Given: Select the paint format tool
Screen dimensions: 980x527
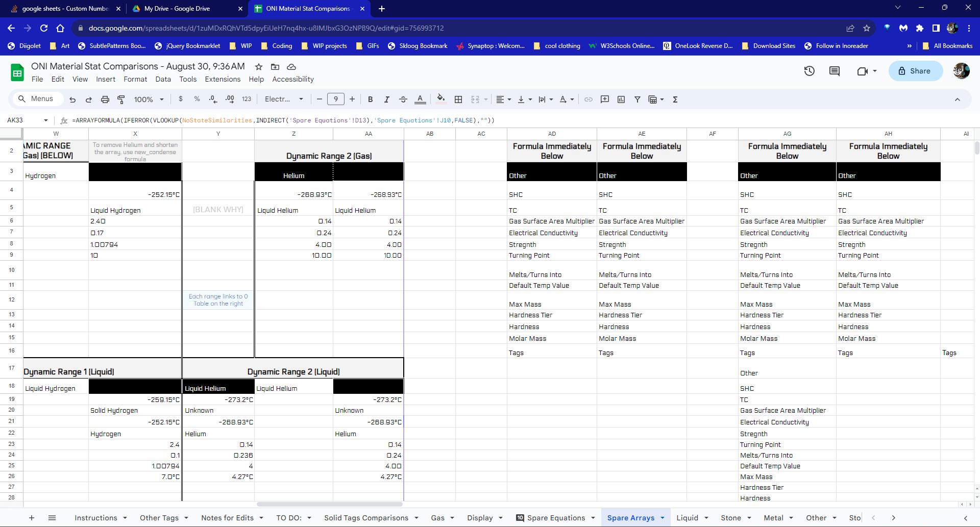Looking at the screenshot, I should pos(121,99).
